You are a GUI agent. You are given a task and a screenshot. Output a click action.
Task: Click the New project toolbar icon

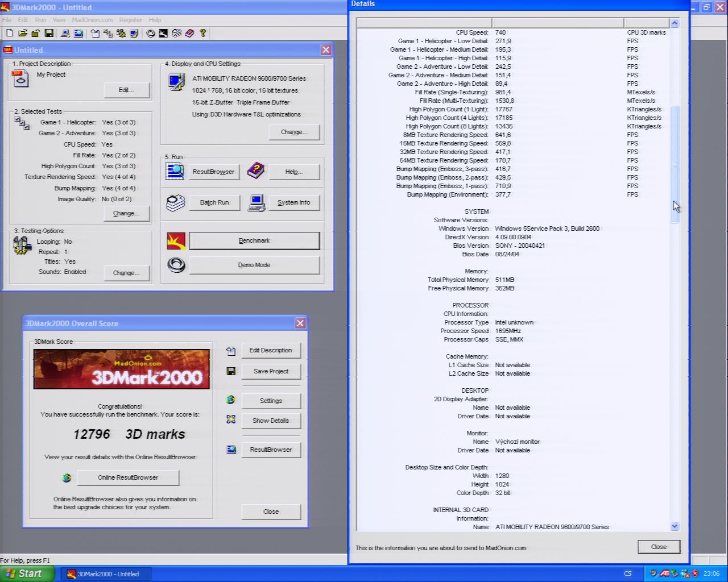pos(10,34)
